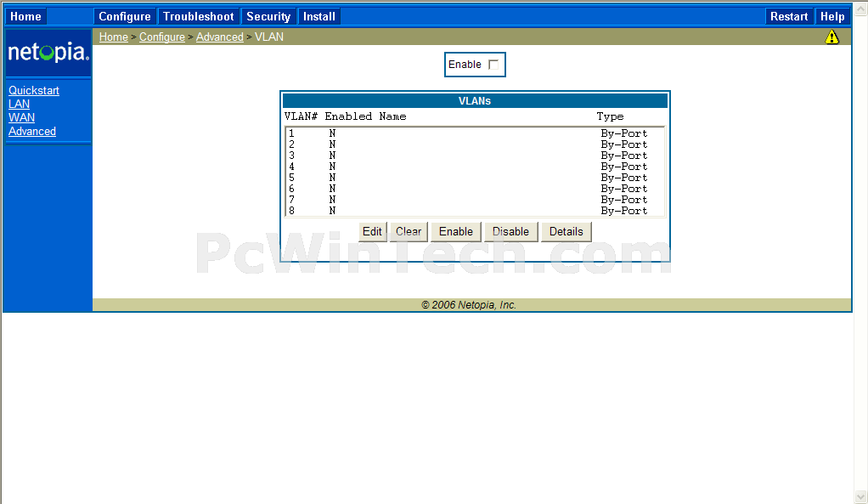Select VLAN row 6
Viewport: 868px width, 504px height.
[475, 189]
